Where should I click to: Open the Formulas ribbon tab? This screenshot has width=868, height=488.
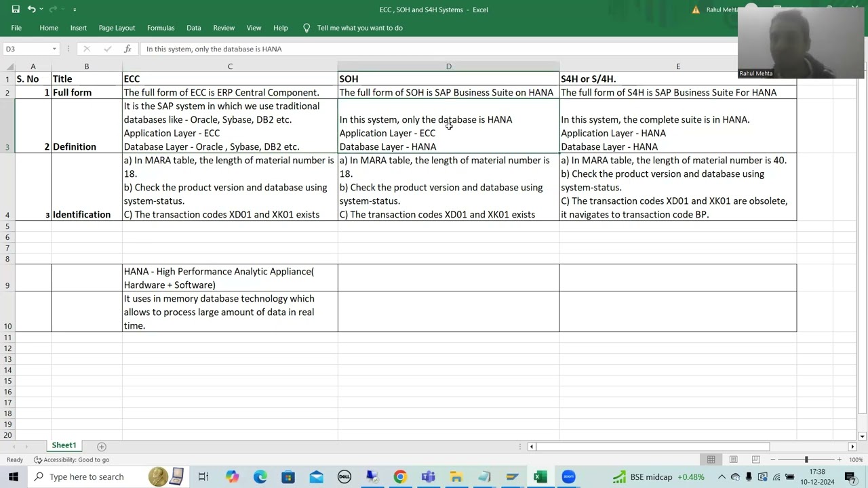coord(161,28)
